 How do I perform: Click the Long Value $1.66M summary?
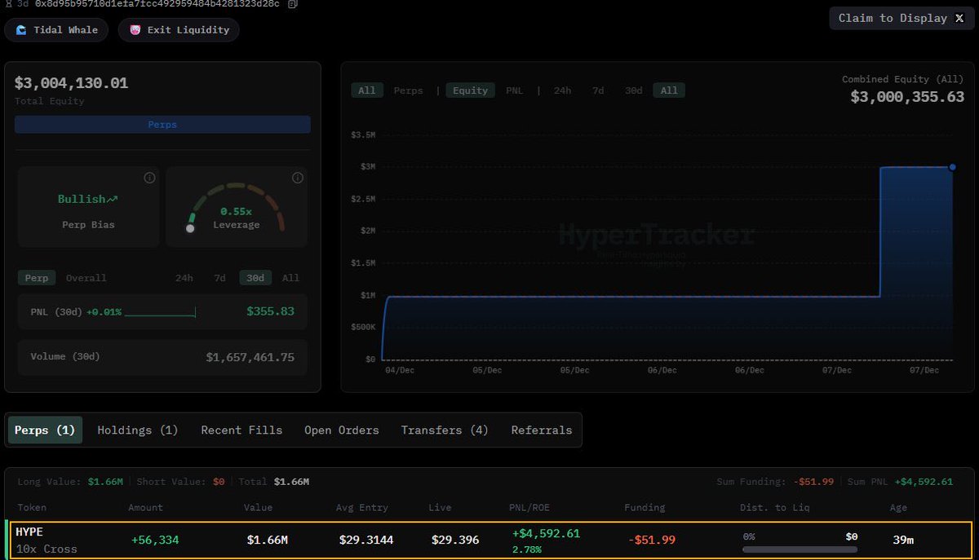point(70,482)
